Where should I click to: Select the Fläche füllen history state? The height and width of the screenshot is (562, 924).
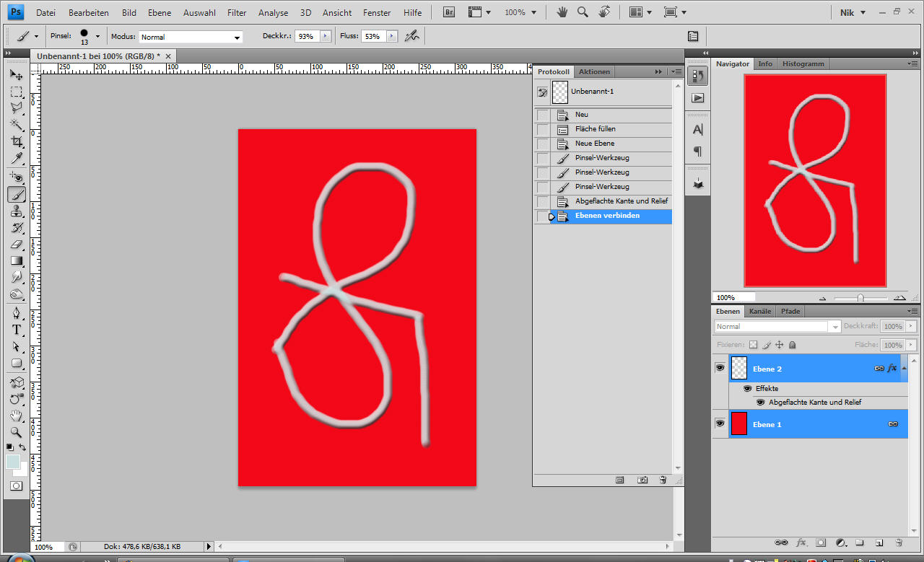point(595,129)
